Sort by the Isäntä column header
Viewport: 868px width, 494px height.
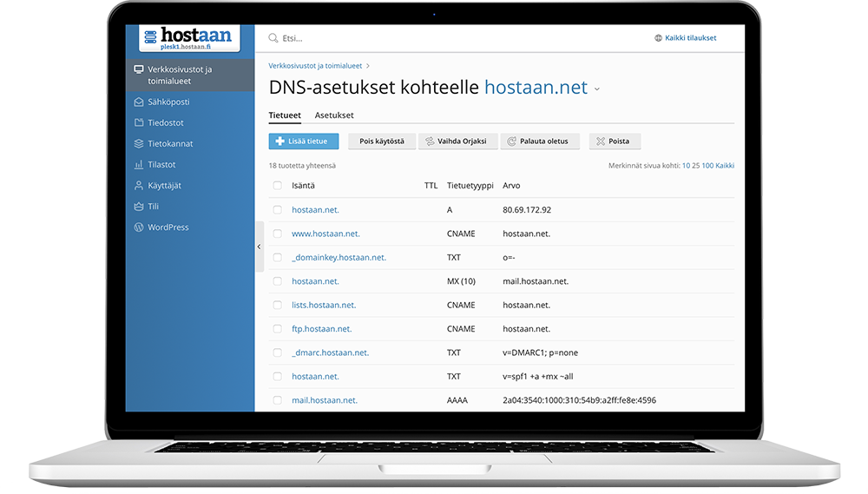coord(303,186)
